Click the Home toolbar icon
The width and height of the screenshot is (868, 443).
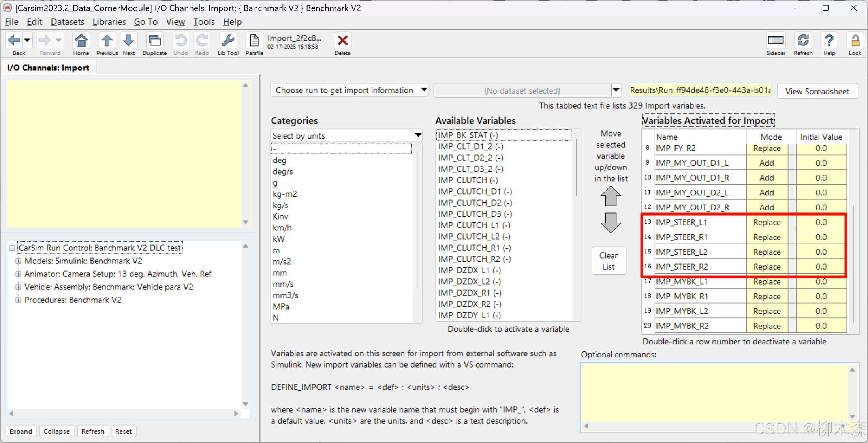81,41
